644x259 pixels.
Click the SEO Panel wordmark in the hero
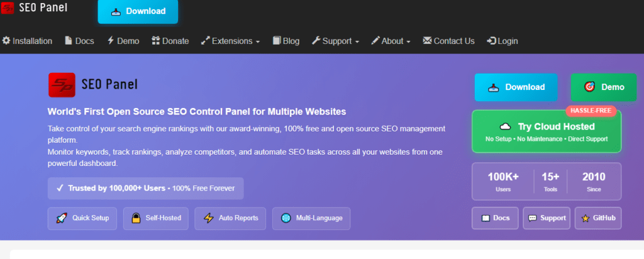pos(109,85)
